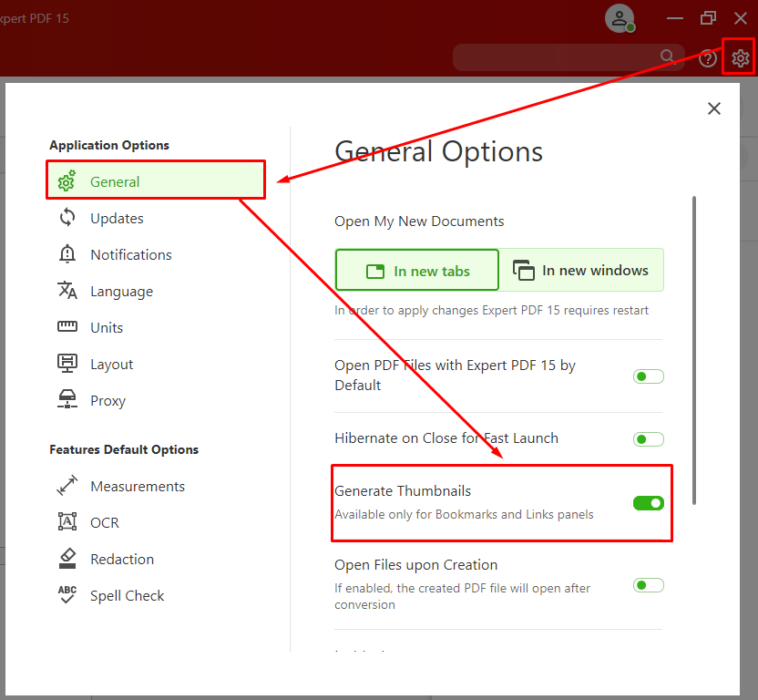Select General in Application Options
The height and width of the screenshot is (700, 758).
[x=156, y=180]
